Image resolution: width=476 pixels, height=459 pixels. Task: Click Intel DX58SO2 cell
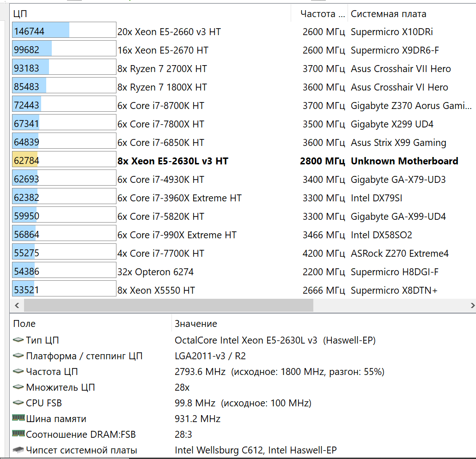[381, 235]
